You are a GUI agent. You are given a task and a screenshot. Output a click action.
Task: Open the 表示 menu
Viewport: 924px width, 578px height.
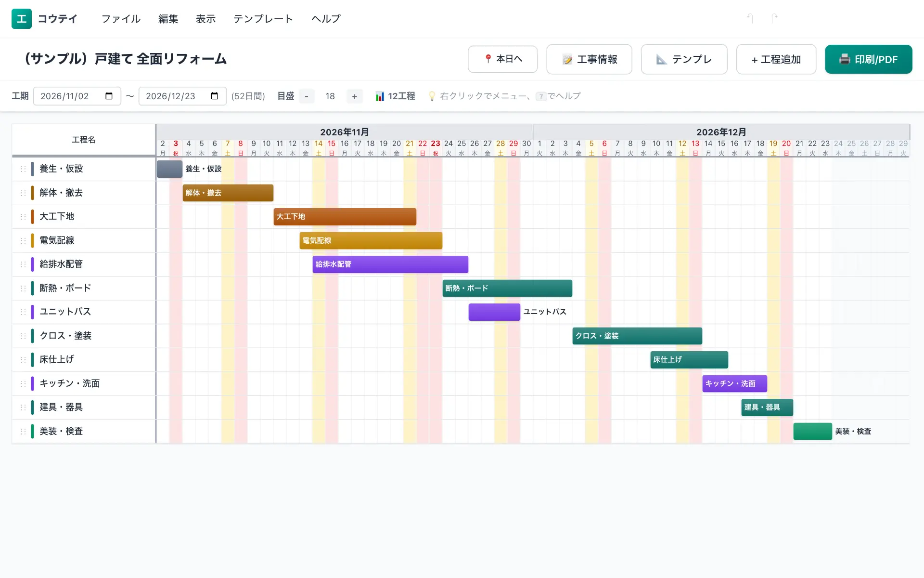(x=205, y=19)
